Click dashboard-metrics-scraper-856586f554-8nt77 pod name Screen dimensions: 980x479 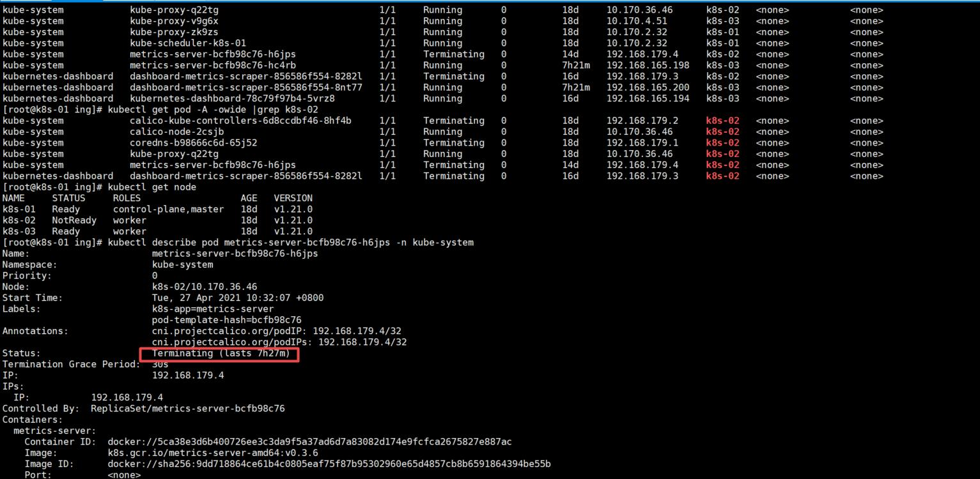click(246, 87)
